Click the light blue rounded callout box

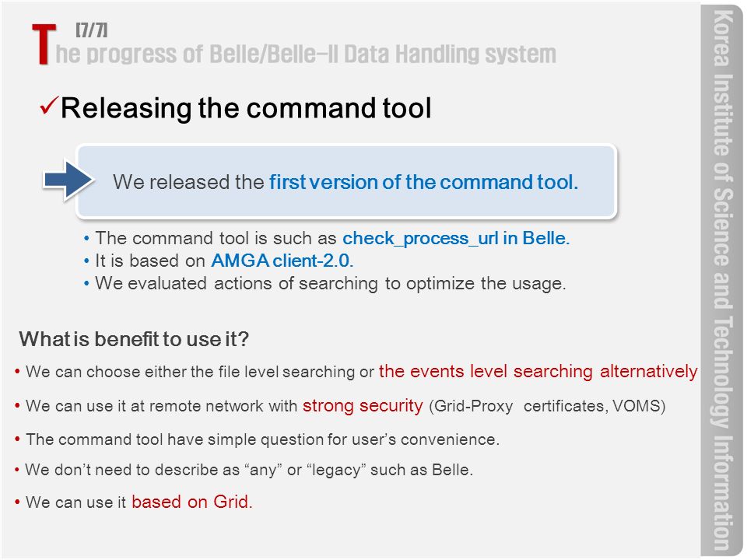coord(346,181)
